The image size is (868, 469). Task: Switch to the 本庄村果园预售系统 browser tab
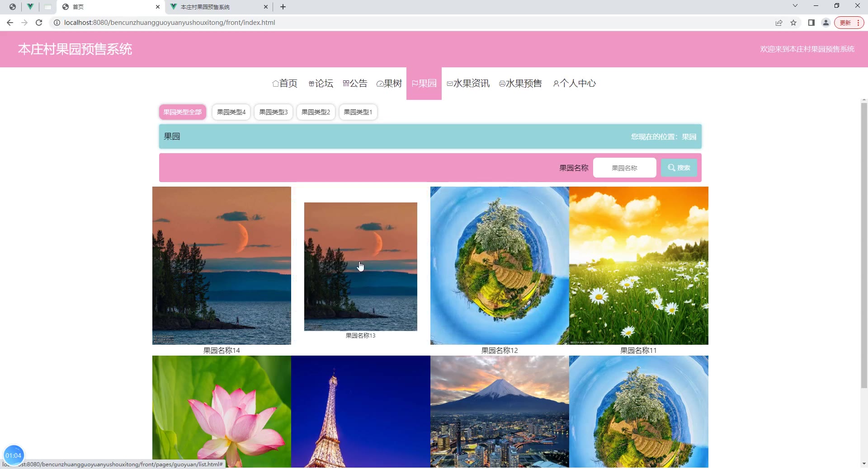point(219,7)
